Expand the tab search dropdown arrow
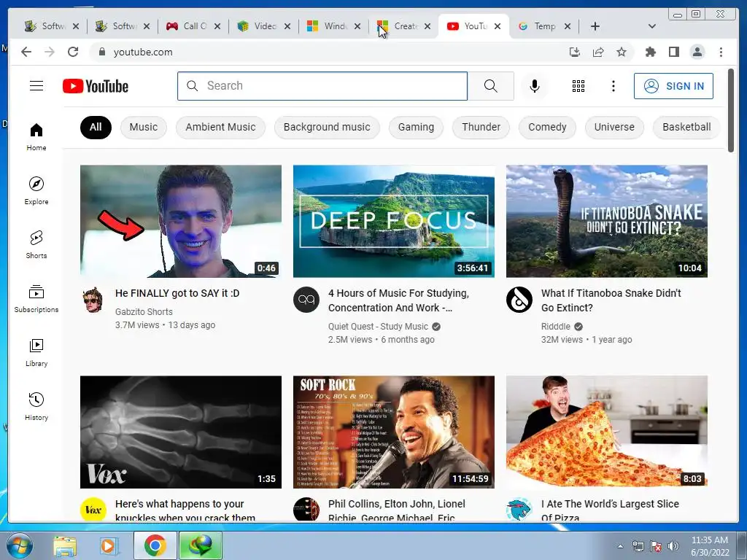 point(652,26)
